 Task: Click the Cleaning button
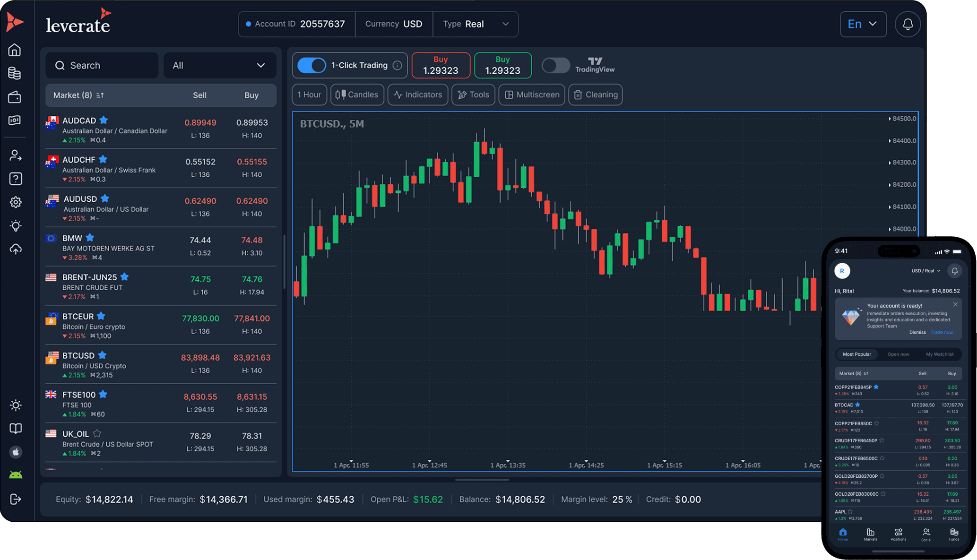pos(596,95)
